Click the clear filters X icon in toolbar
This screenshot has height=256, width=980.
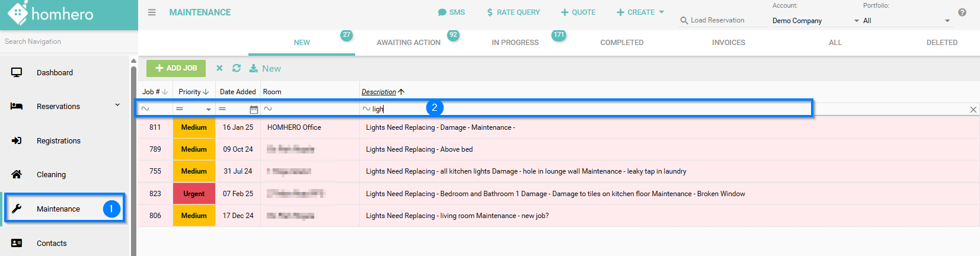tap(219, 68)
